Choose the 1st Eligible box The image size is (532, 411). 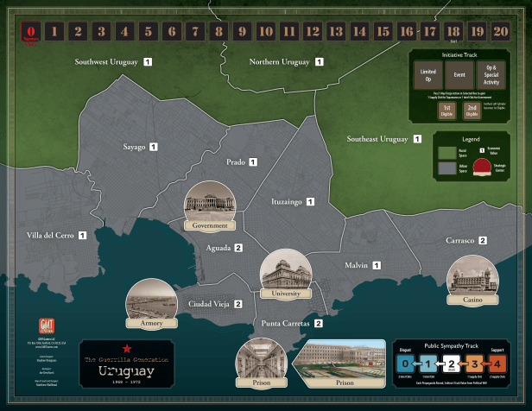click(x=444, y=111)
